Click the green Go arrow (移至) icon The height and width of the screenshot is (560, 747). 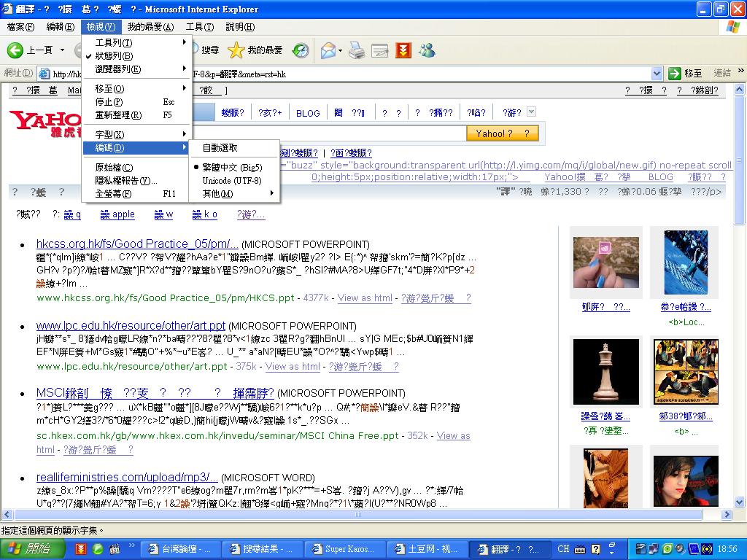click(674, 74)
